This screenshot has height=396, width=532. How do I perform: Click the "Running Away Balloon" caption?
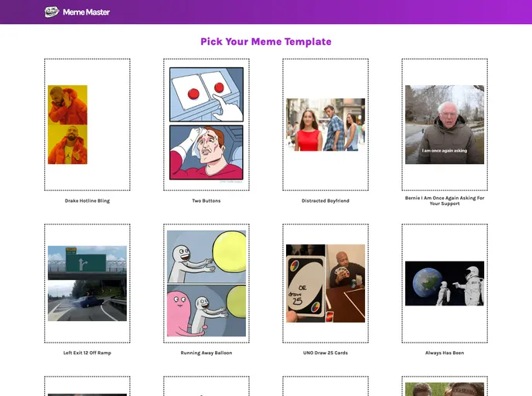click(x=206, y=353)
